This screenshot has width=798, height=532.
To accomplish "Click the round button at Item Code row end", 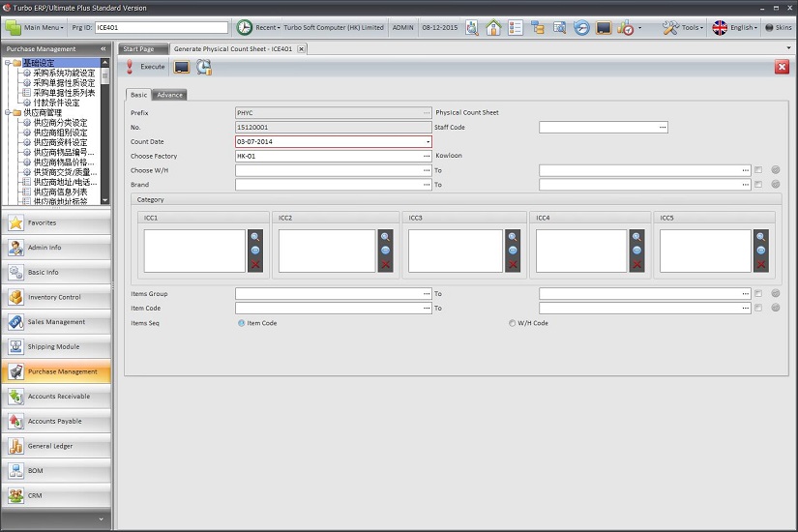I will coord(776,308).
